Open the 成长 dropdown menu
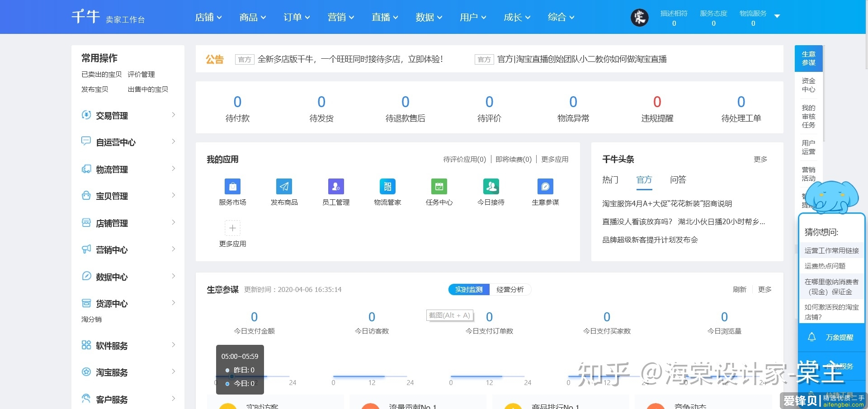868x409 pixels. pyautogui.click(x=517, y=17)
